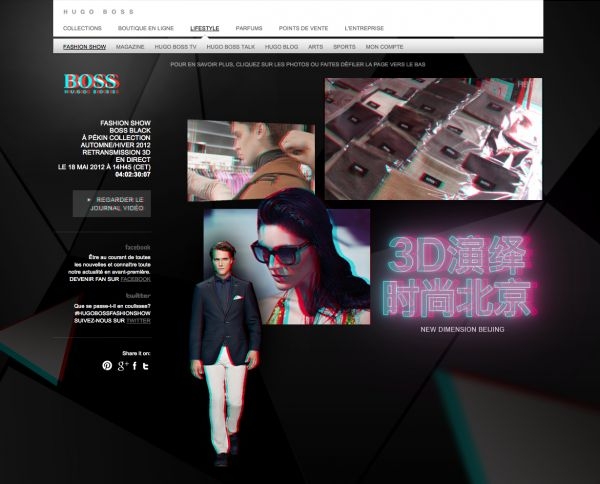Click the Facebook share icon
This screenshot has height=484, width=600.
point(134,366)
